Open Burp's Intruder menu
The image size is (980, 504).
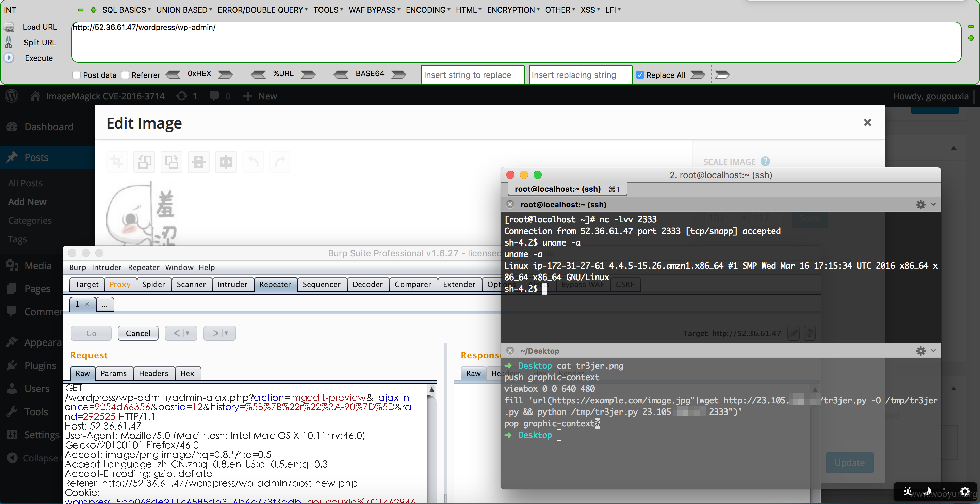point(107,267)
